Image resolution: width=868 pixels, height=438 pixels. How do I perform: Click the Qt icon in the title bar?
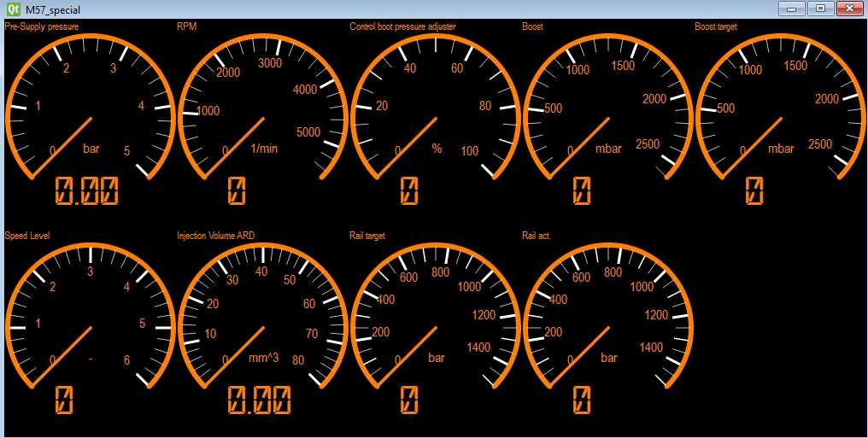click(x=12, y=9)
